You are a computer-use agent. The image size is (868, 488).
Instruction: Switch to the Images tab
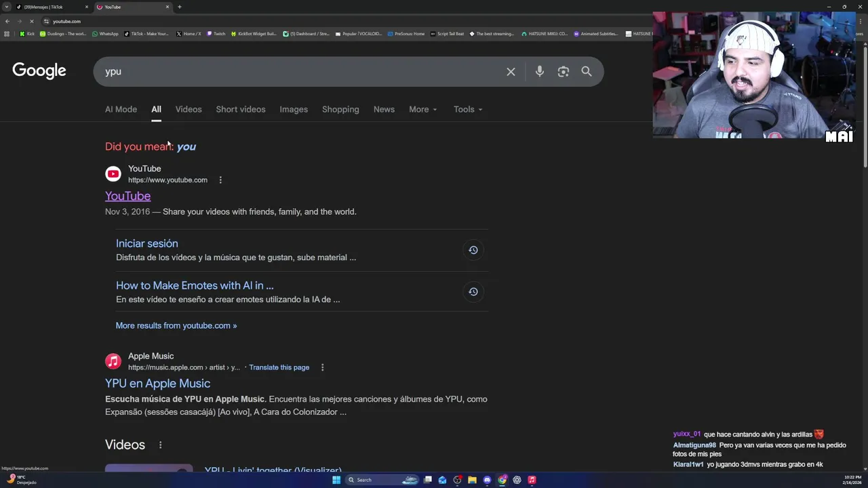pyautogui.click(x=294, y=109)
